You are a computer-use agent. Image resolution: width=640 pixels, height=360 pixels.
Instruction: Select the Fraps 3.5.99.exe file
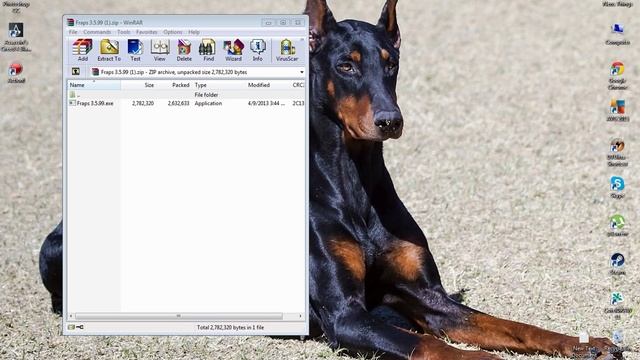91,103
